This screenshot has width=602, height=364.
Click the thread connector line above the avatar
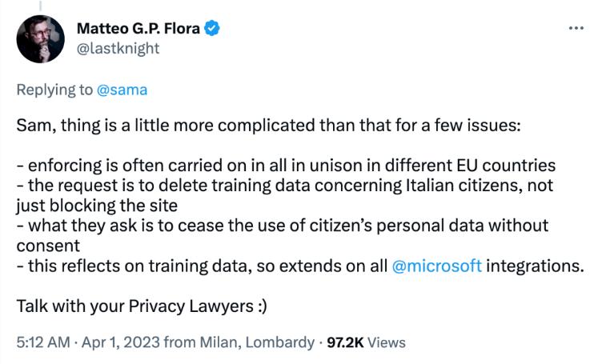click(x=40, y=6)
